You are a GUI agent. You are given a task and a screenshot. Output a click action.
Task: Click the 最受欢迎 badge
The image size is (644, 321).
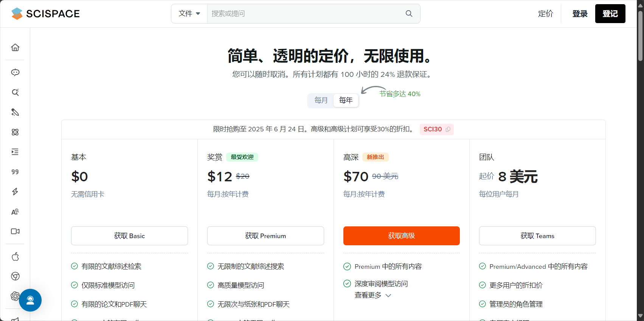242,157
